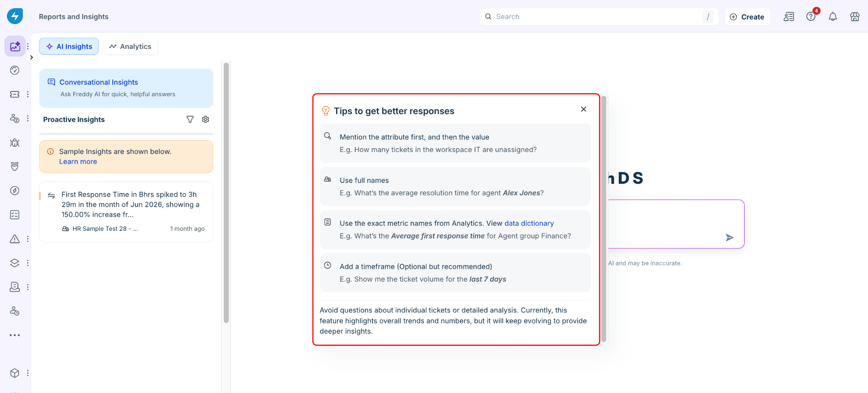Open the Learn more link
868x393 pixels.
[78, 161]
